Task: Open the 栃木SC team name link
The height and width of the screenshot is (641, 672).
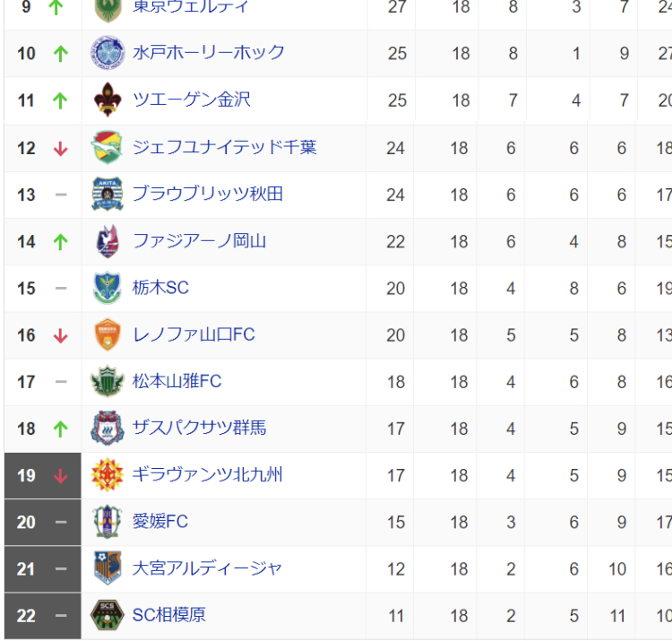Action: pos(160,288)
